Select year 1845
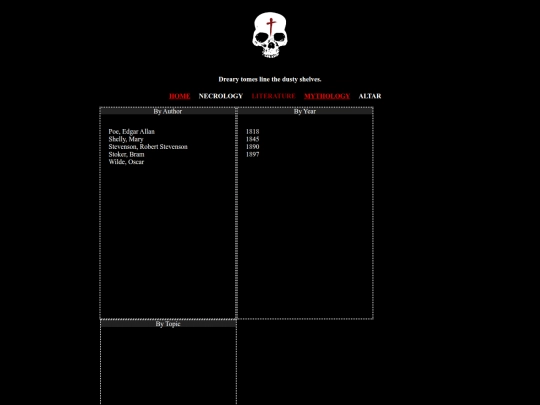Screen dimensions: 540x405 [x=252, y=139]
